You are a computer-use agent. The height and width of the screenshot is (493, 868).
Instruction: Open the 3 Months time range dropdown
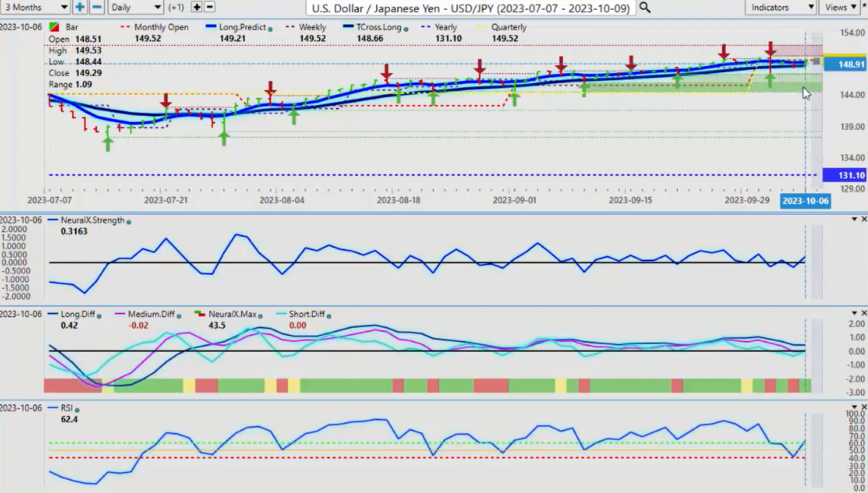click(35, 7)
